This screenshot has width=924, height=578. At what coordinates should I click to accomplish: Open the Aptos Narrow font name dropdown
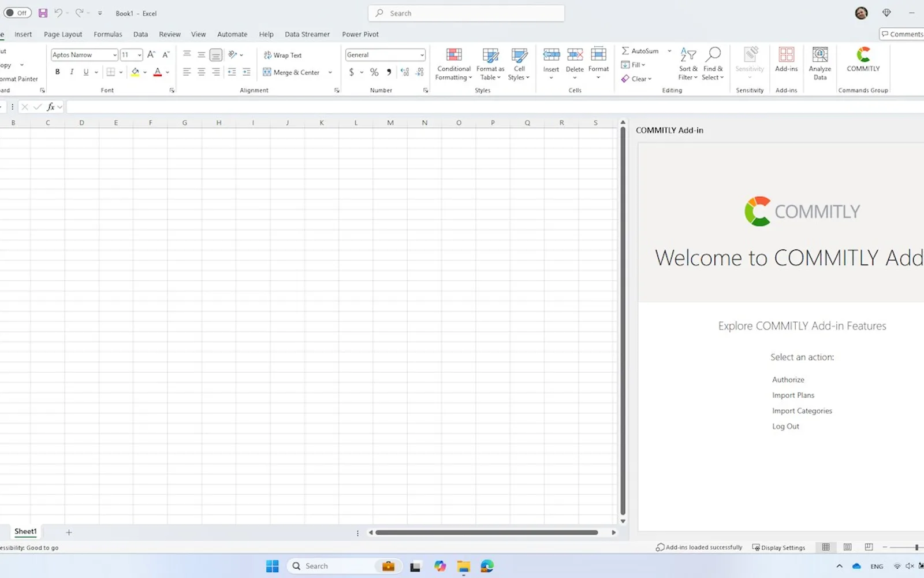click(115, 55)
